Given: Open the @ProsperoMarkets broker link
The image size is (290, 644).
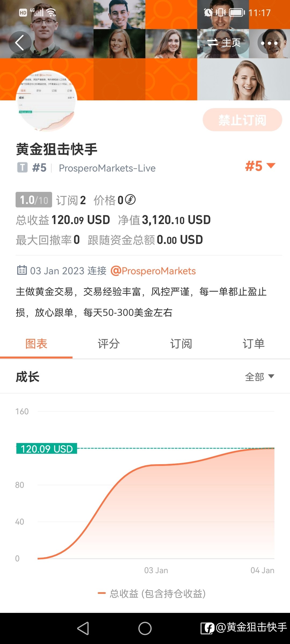Looking at the screenshot, I should point(153,271).
